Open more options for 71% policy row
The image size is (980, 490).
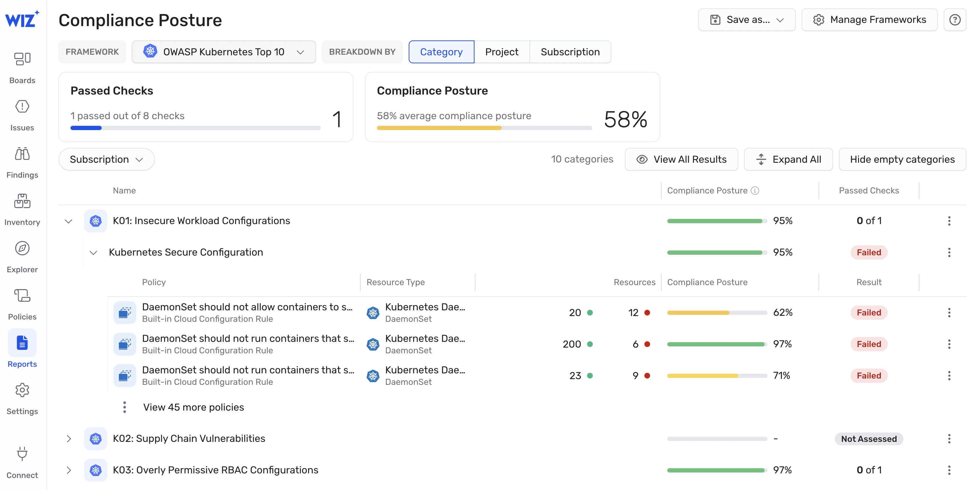(949, 376)
